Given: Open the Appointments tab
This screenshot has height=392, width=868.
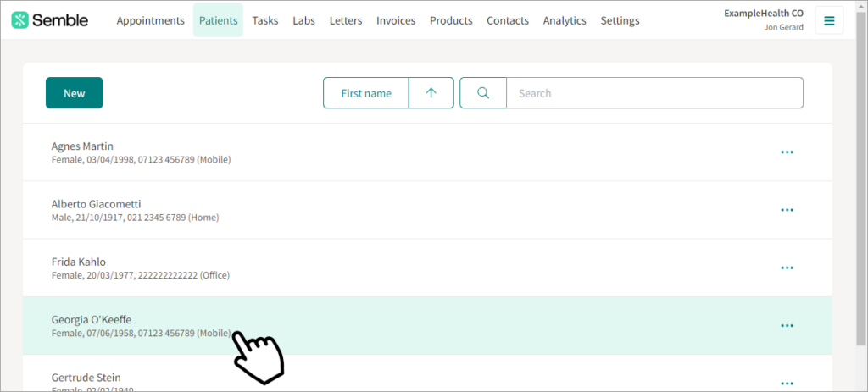Looking at the screenshot, I should 151,20.
